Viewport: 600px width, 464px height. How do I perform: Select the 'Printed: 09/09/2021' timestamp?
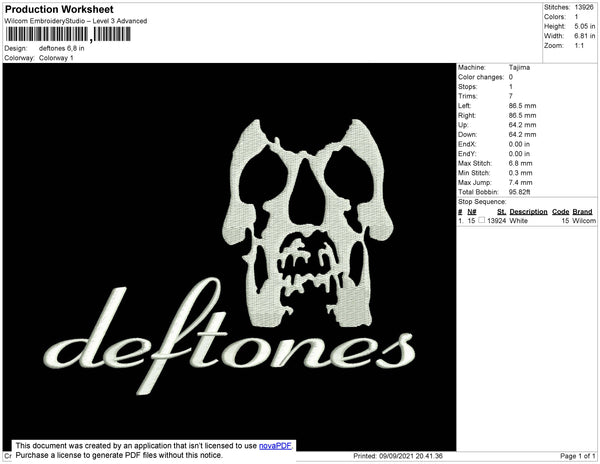pos(398,456)
